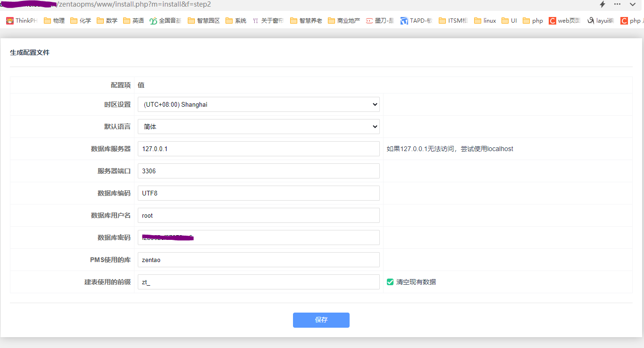Toggle the 清空现有数据 checkbox

[x=390, y=282]
